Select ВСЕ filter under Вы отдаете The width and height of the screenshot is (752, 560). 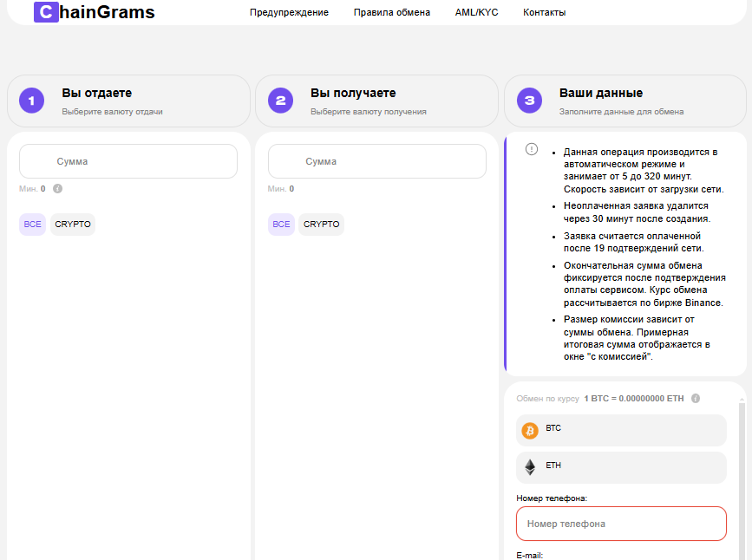coord(32,225)
